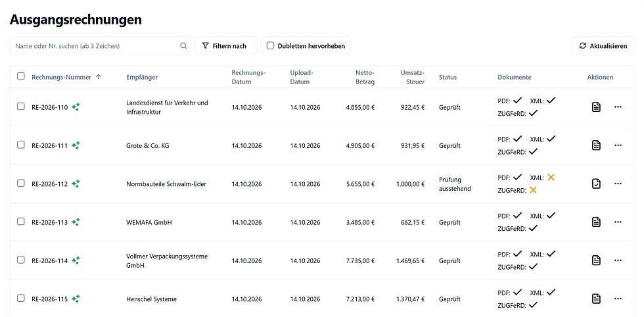Screen dimensions: 644x317
Task: Select row checkbox for RE-2026-112
Action: 20,183
